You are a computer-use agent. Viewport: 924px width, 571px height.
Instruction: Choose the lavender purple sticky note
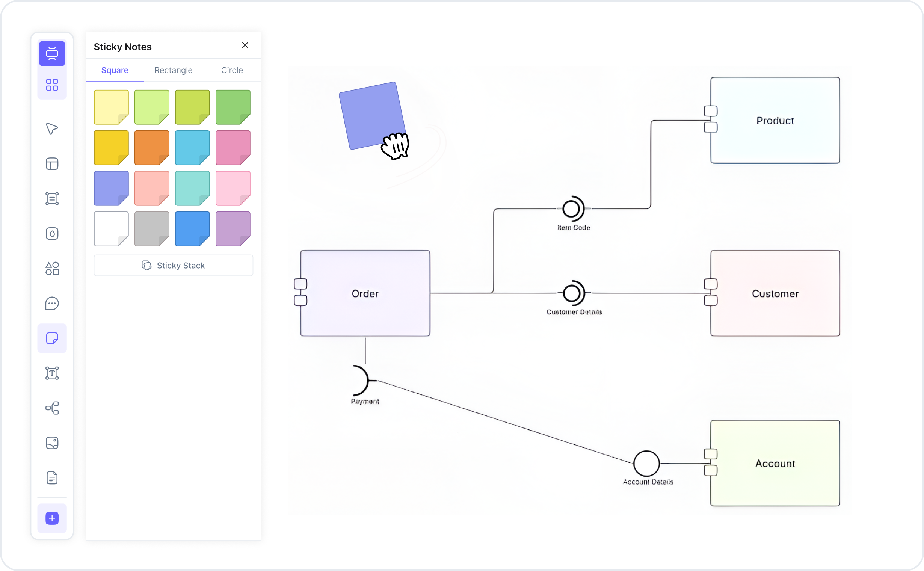(x=233, y=229)
